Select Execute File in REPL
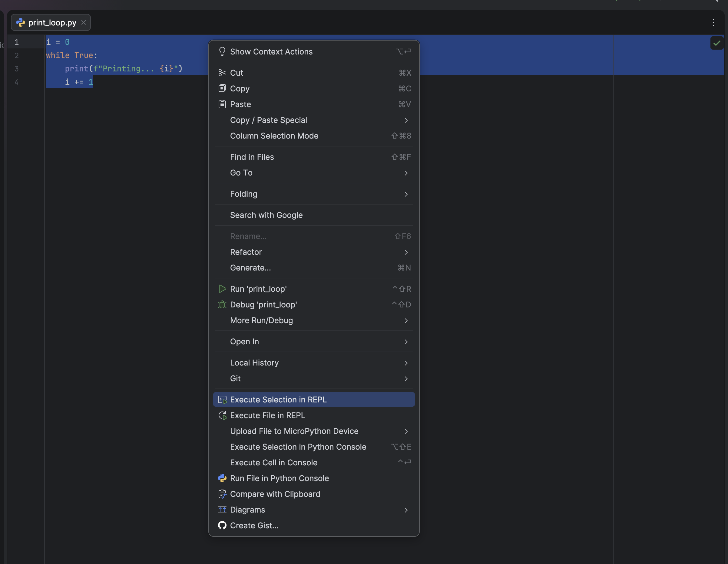Screen dimensions: 728x564 pyautogui.click(x=314, y=415)
